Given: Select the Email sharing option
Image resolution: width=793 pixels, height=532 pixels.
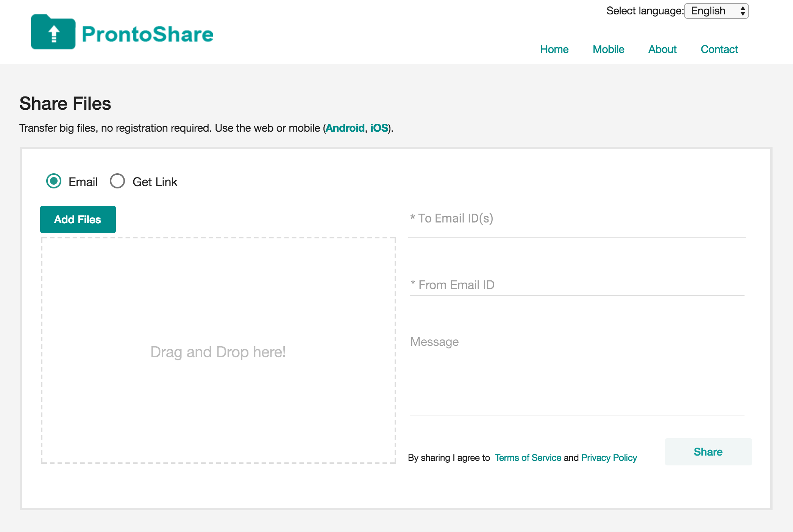Looking at the screenshot, I should pyautogui.click(x=53, y=181).
